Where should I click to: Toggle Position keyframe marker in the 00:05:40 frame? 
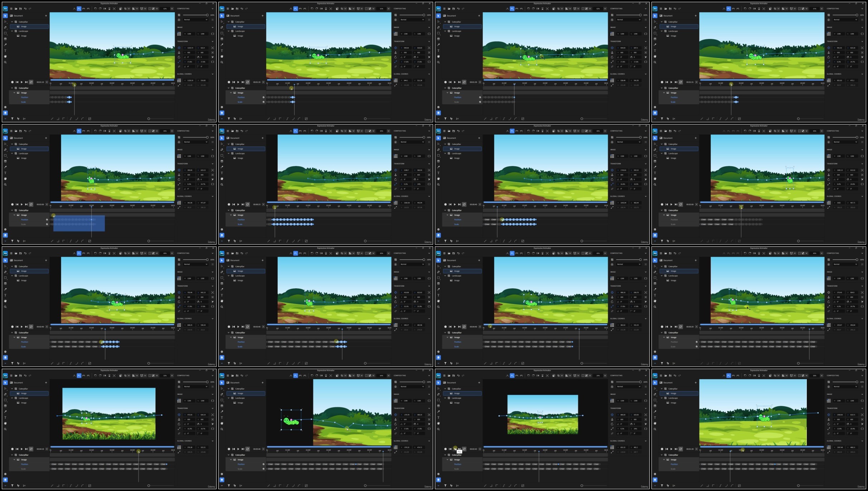click(263, 464)
